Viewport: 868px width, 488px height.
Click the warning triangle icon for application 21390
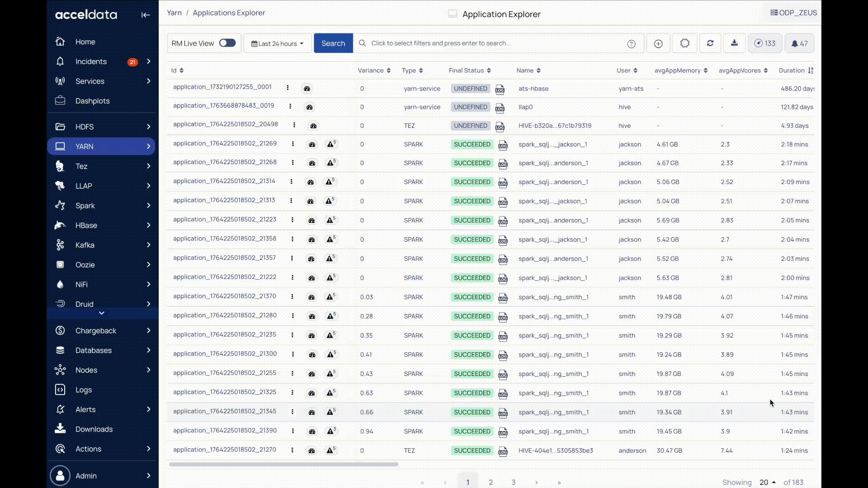point(331,432)
